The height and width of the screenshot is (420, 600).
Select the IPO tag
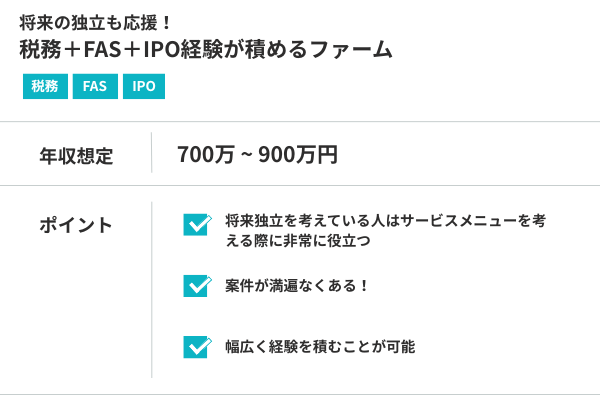143,87
